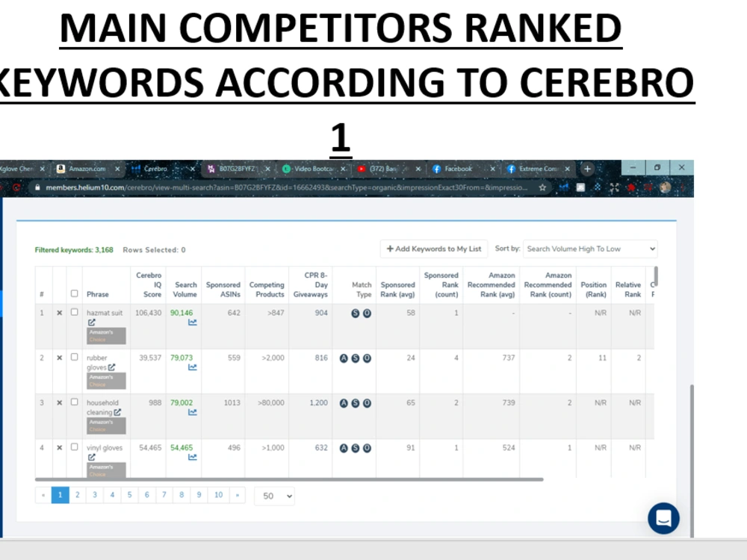Click the browser address bar URL
747x560 pixels.
286,187
